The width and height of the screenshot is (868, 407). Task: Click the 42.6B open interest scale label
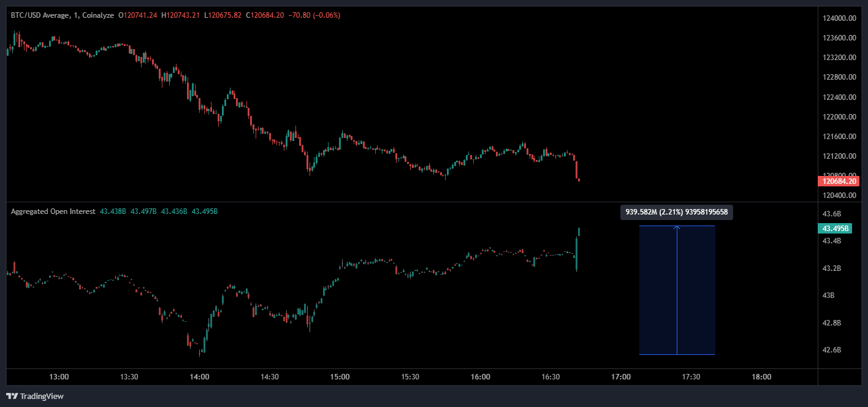tap(831, 350)
